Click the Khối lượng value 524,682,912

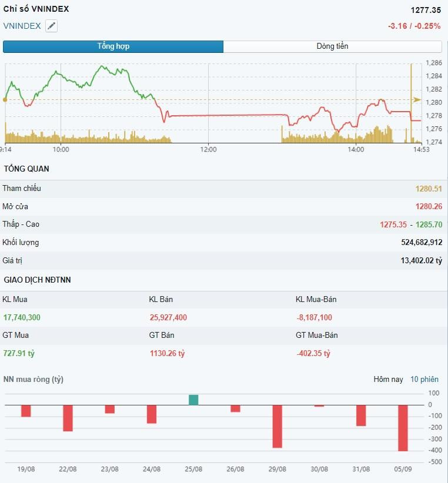[x=422, y=243]
